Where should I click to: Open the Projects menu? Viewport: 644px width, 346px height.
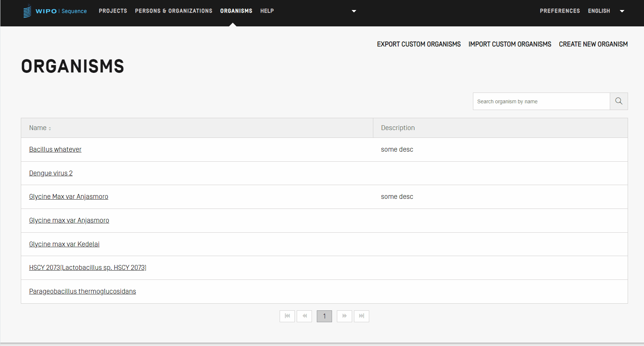click(113, 11)
